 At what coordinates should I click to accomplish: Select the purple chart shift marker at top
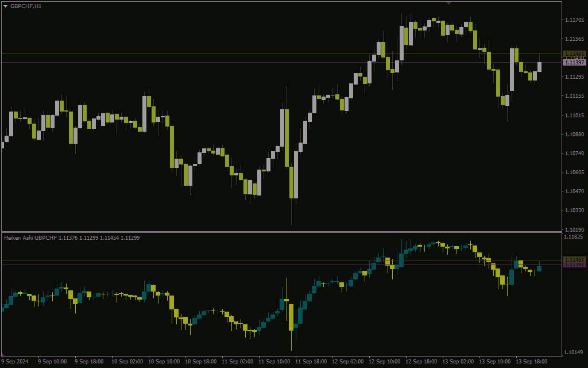click(448, 3)
